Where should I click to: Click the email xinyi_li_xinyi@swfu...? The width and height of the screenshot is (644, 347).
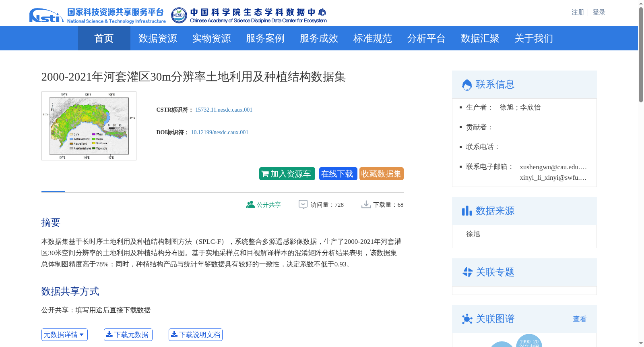coord(553,177)
